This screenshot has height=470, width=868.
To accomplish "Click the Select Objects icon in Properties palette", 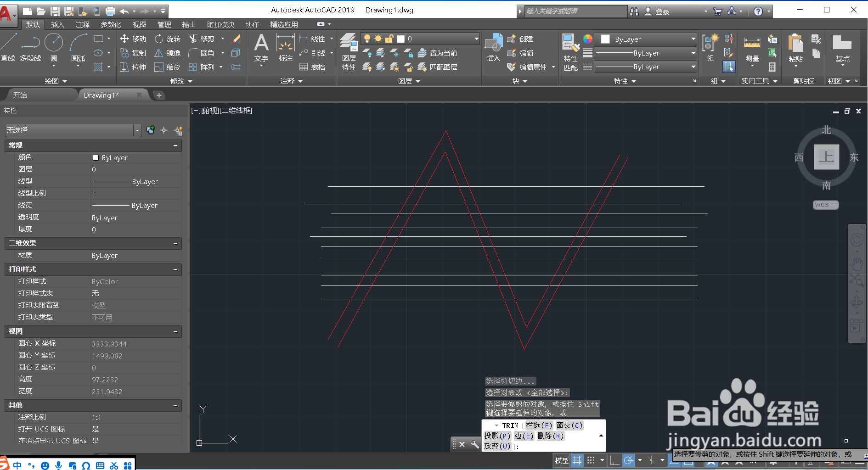I will [164, 131].
